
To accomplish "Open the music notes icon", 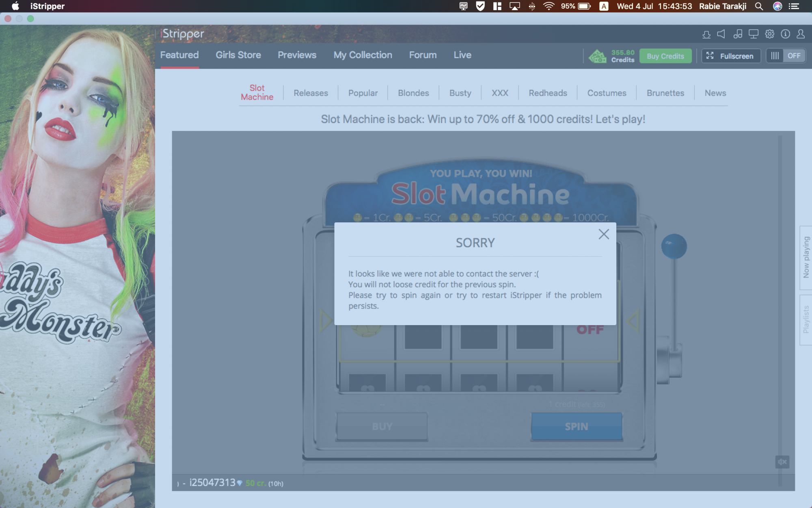I will pos(738,34).
